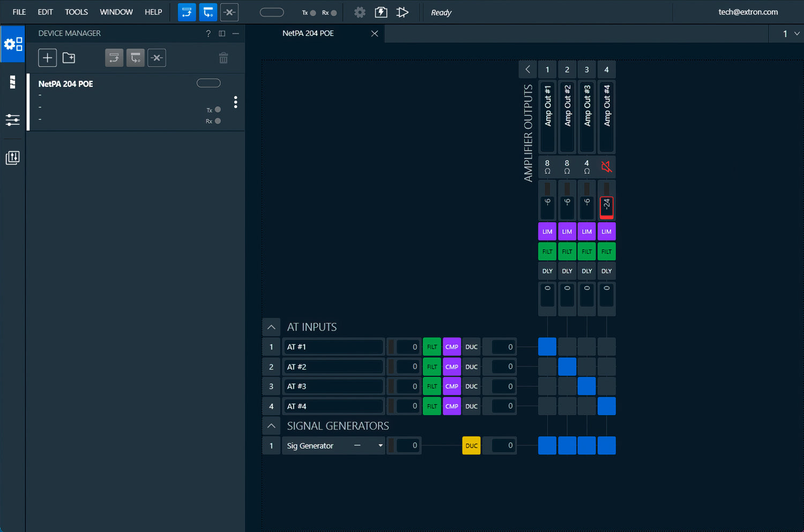The width and height of the screenshot is (804, 532).
Task: Close the NetPA 204 POE tab
Action: click(375, 33)
